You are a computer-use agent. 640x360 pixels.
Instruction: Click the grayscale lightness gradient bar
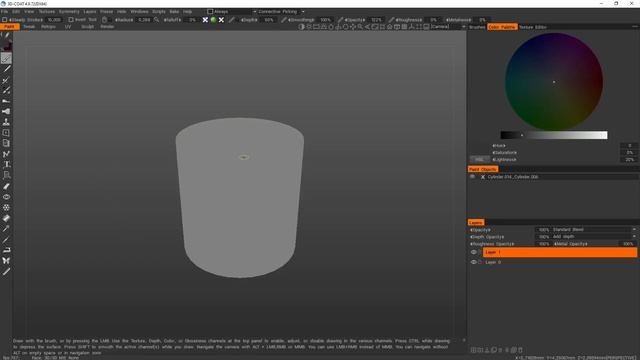coord(554,135)
